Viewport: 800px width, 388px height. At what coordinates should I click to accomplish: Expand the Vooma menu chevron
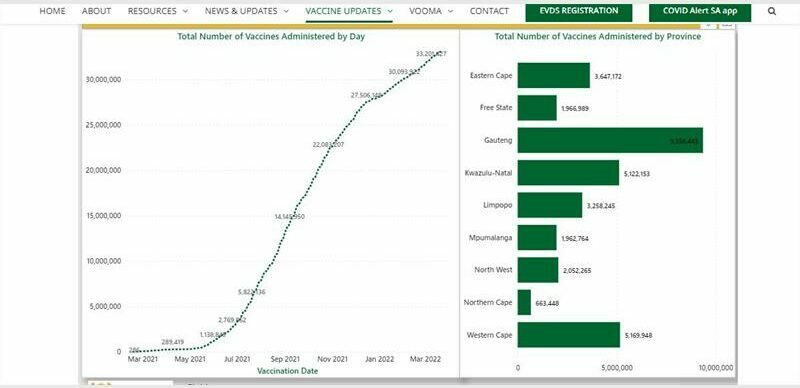(450, 11)
